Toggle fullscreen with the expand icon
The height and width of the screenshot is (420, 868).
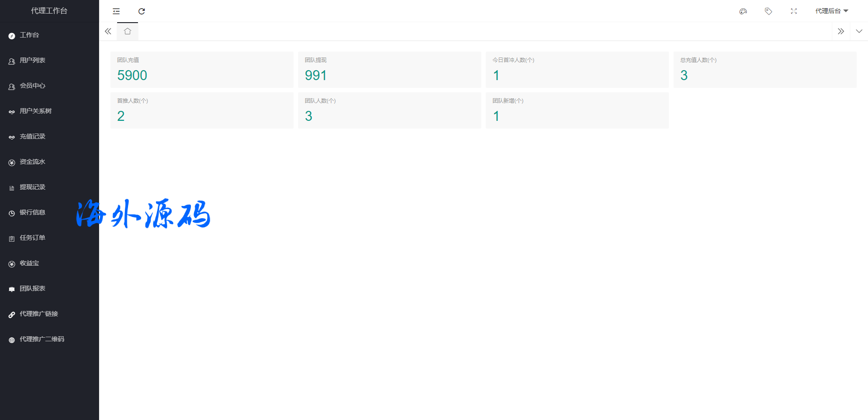(x=793, y=11)
